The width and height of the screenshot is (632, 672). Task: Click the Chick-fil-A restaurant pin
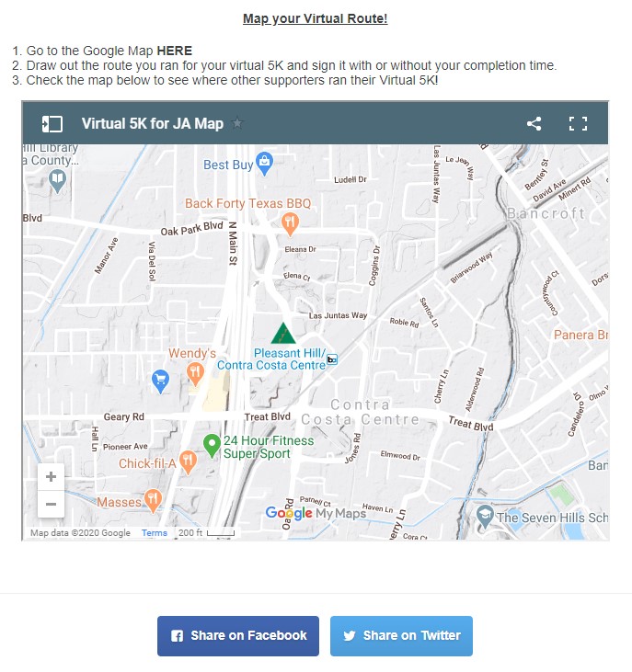point(188,462)
